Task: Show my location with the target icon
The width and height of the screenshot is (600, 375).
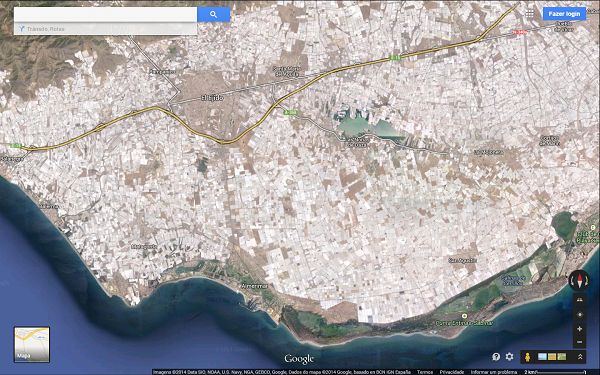Action: [x=580, y=315]
